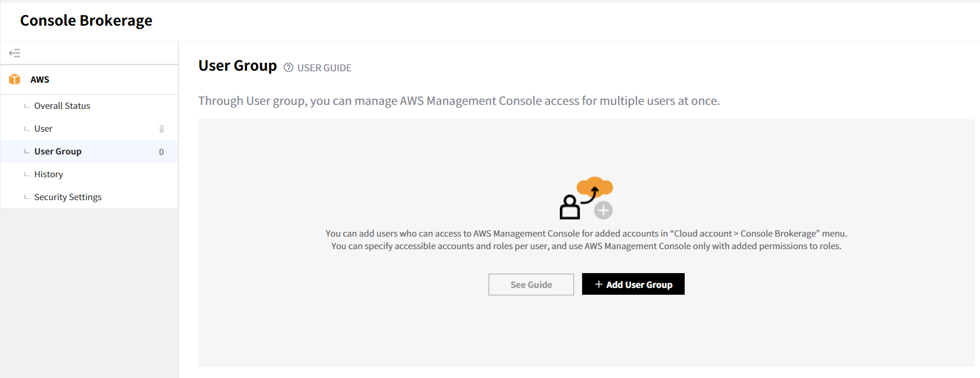Click the User Group page heading
980x378 pixels.
tap(237, 66)
